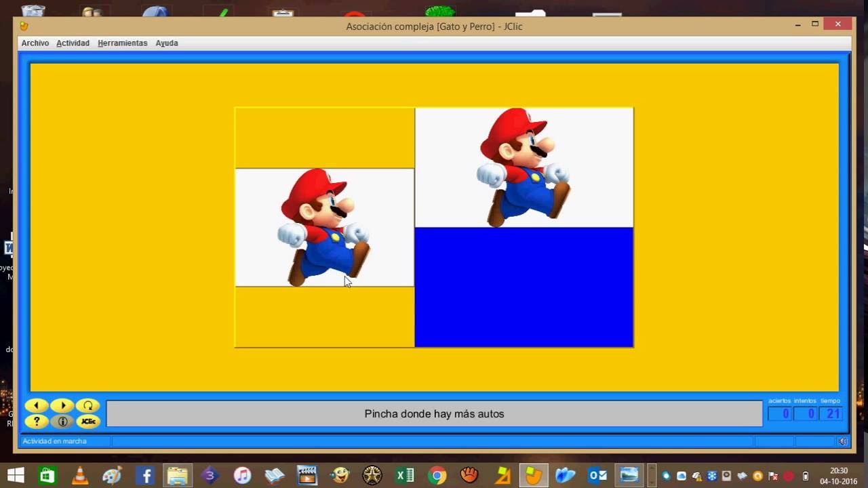Screen dimensions: 868x488
Task: Pick the right Mario image cell
Action: click(x=524, y=167)
